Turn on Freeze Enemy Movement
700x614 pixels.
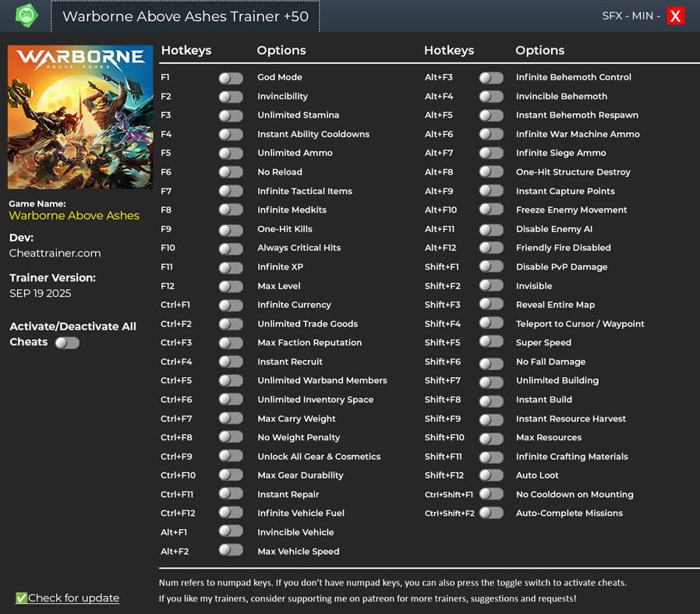click(x=491, y=210)
